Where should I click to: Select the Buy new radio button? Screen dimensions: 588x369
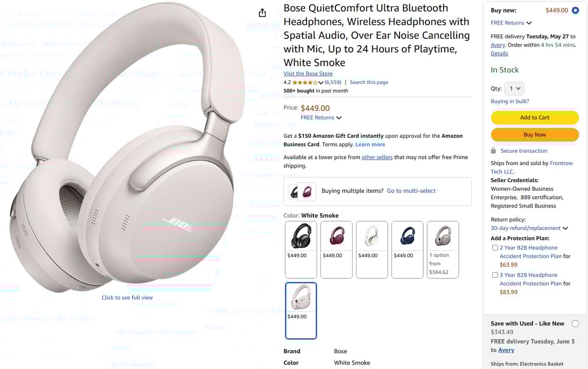[x=575, y=10]
